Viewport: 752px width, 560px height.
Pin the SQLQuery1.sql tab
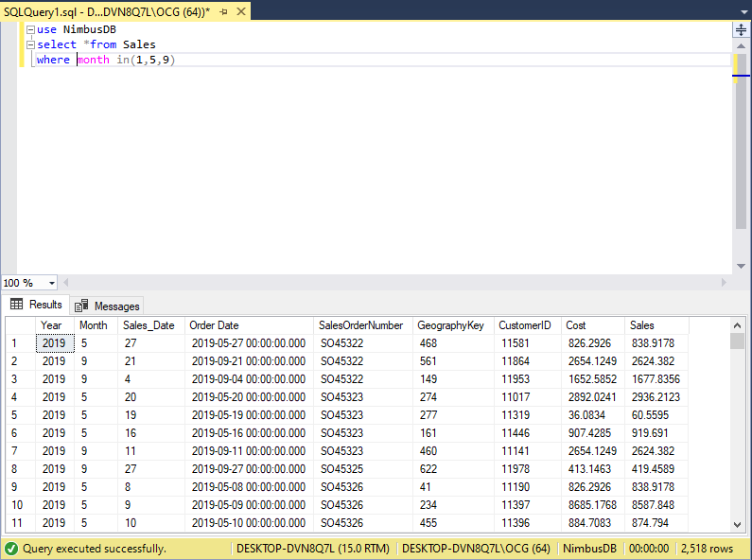(x=223, y=12)
